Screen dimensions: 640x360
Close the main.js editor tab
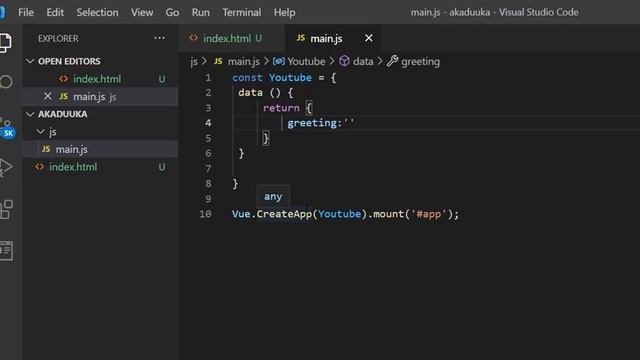[x=369, y=38]
